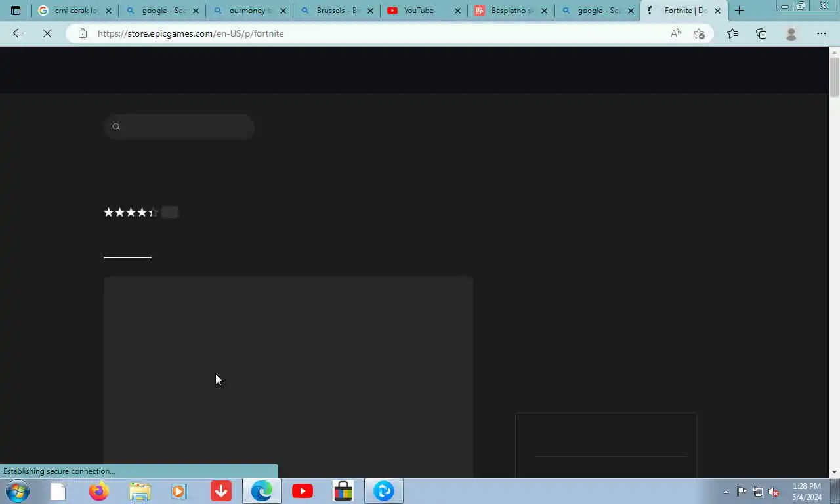Open a new browser tab
The width and height of the screenshot is (840, 504).
tap(740, 10)
